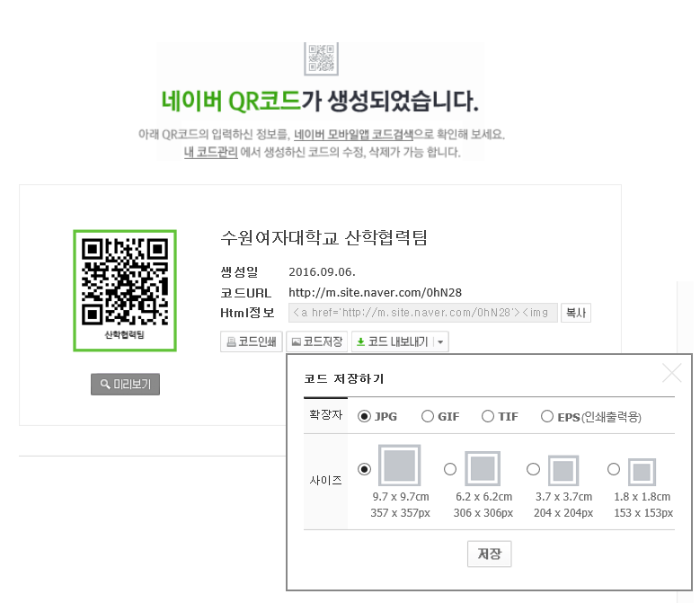Expand the 코드 내보내기 dropdown arrow
Image resolution: width=700 pixels, height=603 pixels.
pos(441,341)
